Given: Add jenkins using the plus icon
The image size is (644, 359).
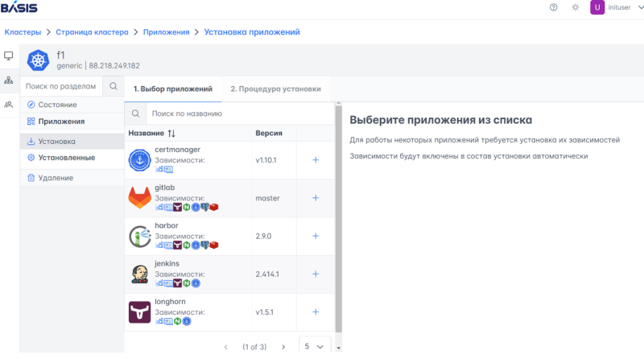Looking at the screenshot, I should [316, 274].
